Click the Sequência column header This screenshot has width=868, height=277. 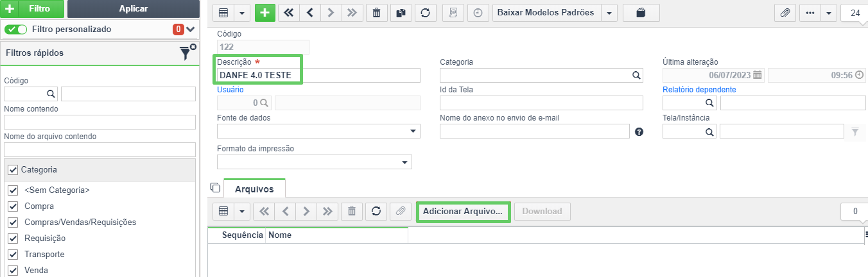[x=237, y=235]
